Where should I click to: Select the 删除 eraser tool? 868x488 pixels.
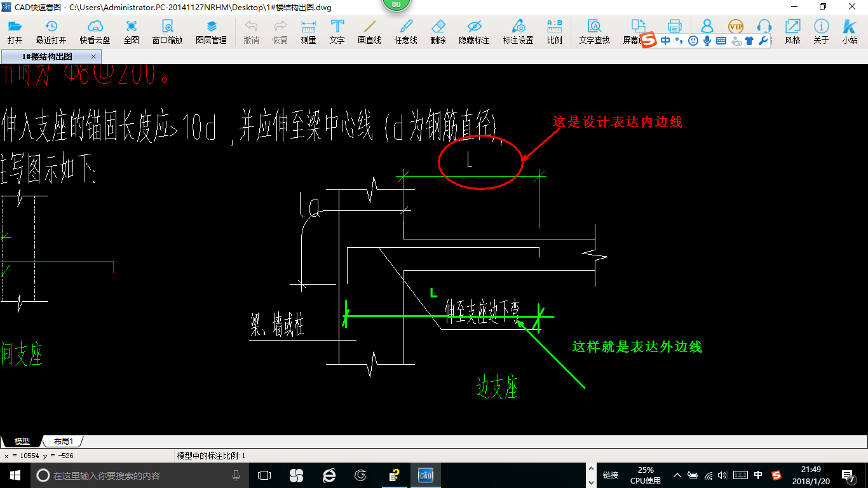point(438,32)
